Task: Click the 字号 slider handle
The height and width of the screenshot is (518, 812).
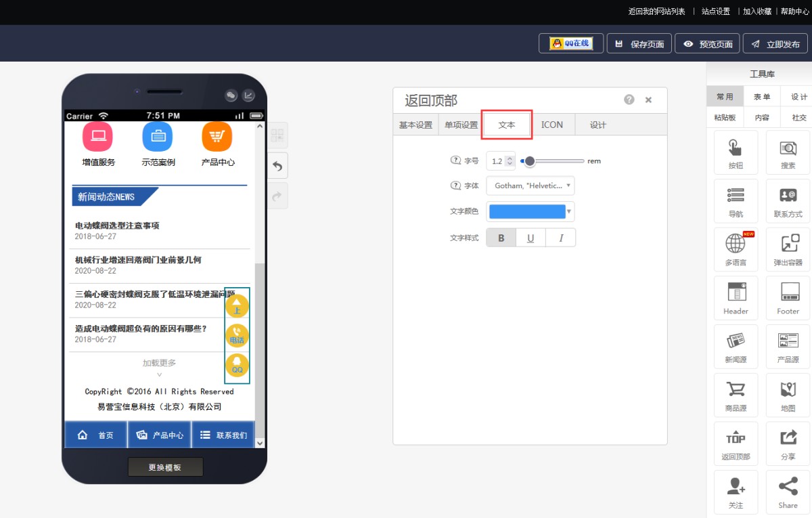Action: (530, 161)
